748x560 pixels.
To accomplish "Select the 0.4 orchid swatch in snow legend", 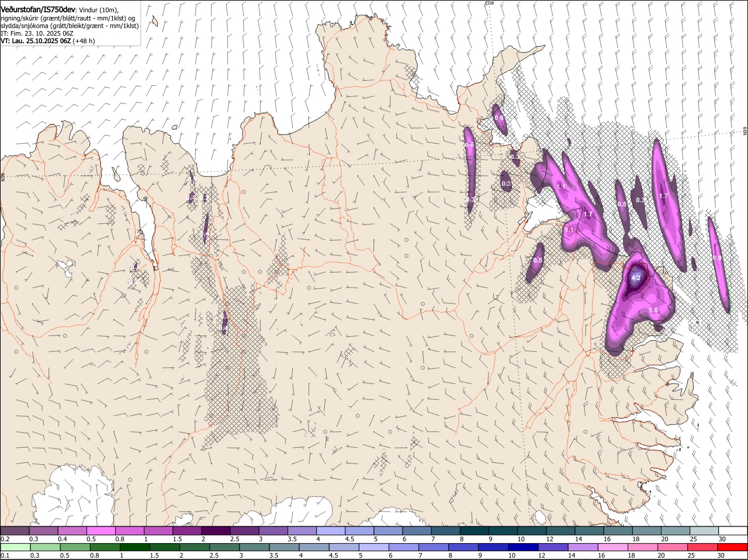I will click(x=72, y=531).
